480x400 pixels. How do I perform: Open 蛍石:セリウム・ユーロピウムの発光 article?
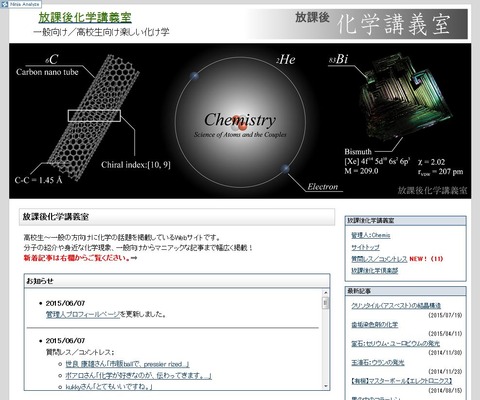click(395, 343)
